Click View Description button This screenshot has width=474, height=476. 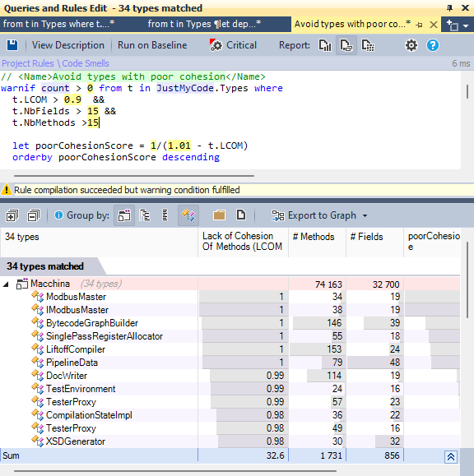coord(68,45)
